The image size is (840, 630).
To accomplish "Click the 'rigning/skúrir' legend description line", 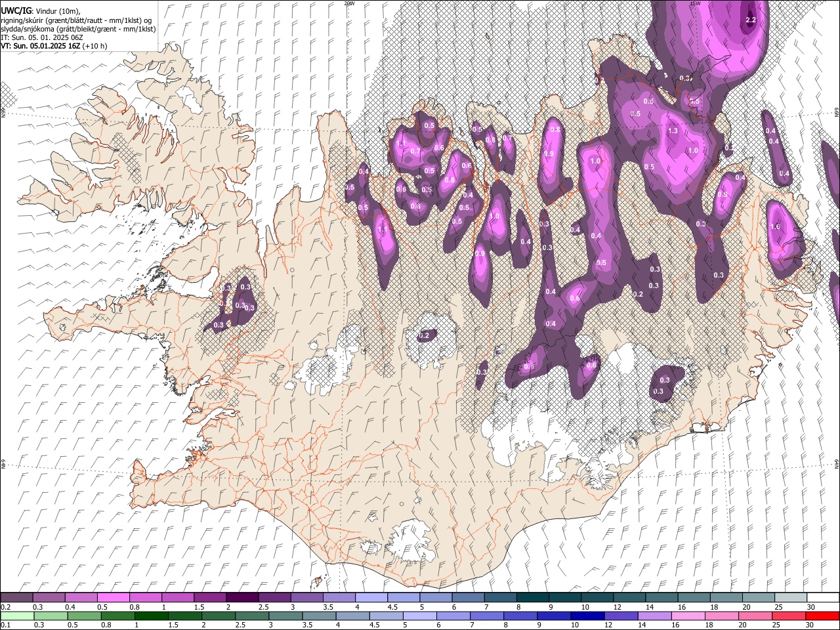I will [76, 20].
